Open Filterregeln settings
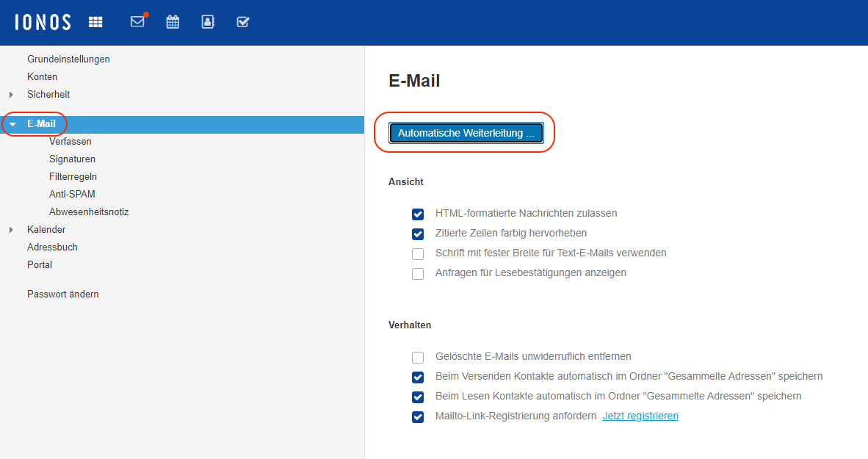Viewport: 868px width, 459px height. click(x=73, y=176)
